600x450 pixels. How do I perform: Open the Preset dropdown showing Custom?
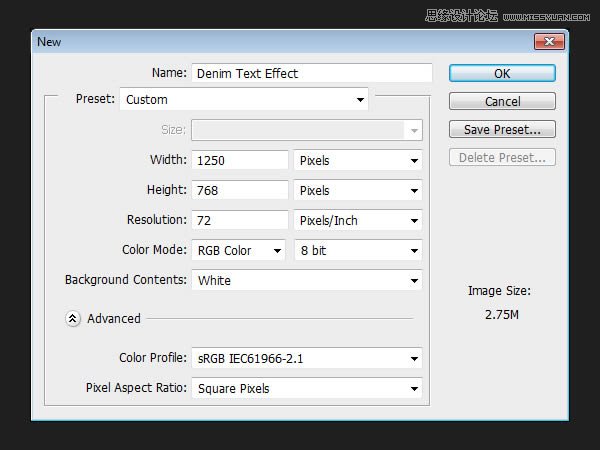click(244, 99)
